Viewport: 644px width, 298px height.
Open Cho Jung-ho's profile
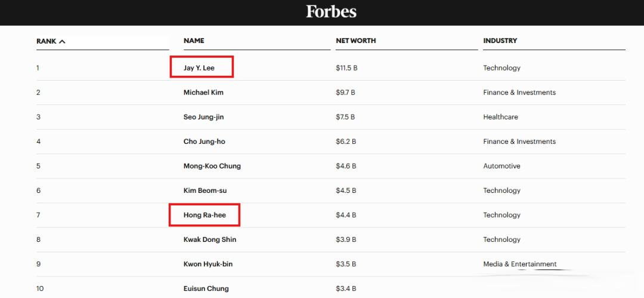tap(204, 142)
